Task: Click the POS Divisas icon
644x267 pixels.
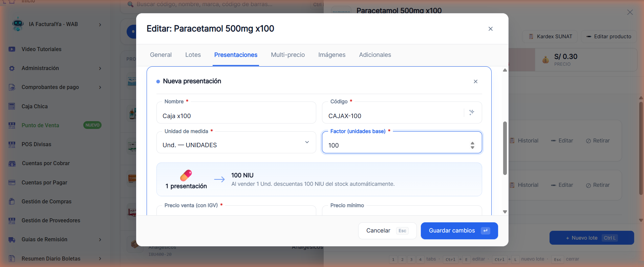Action: 12,144
